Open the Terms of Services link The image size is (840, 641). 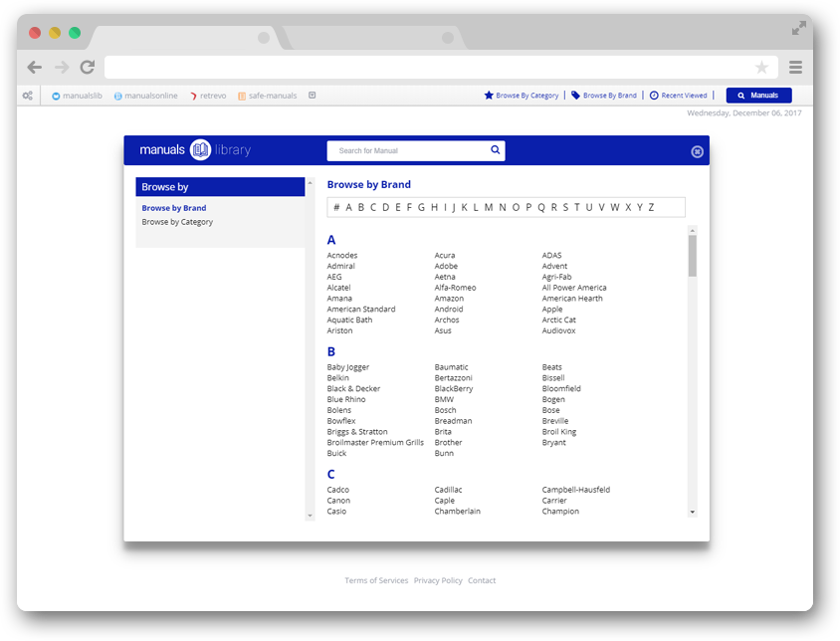click(376, 580)
